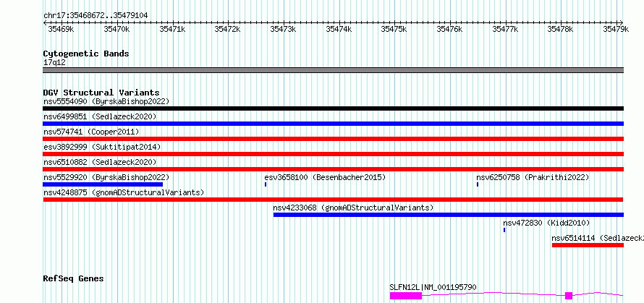The width and height of the screenshot is (644, 303).
Task: Click the 17q12 cytogenetic band bar
Action: (x=333, y=70)
